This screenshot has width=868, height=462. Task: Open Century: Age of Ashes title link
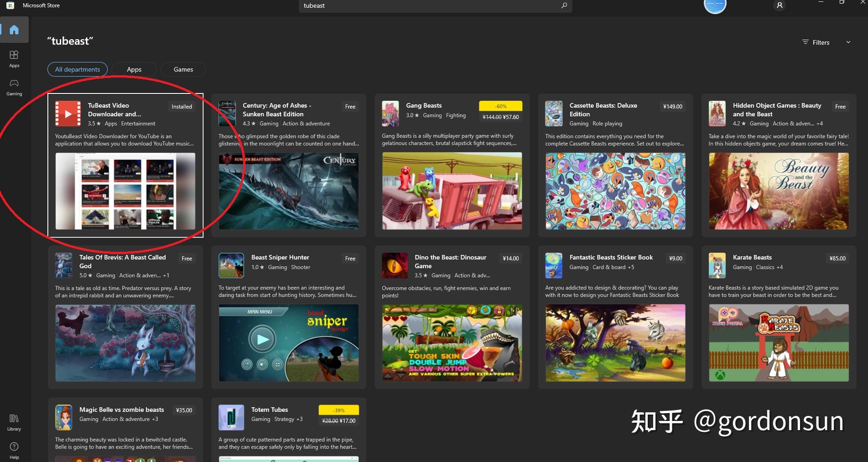(x=277, y=110)
